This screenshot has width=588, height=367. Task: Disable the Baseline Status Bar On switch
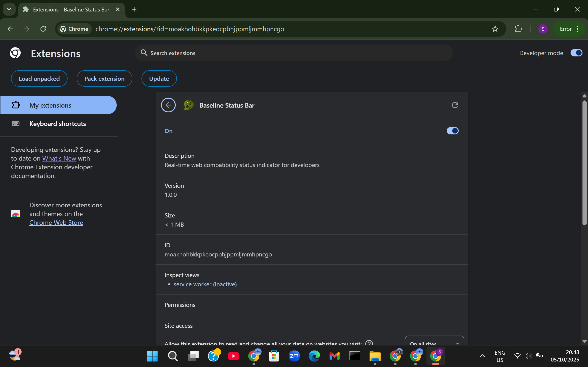point(452,131)
